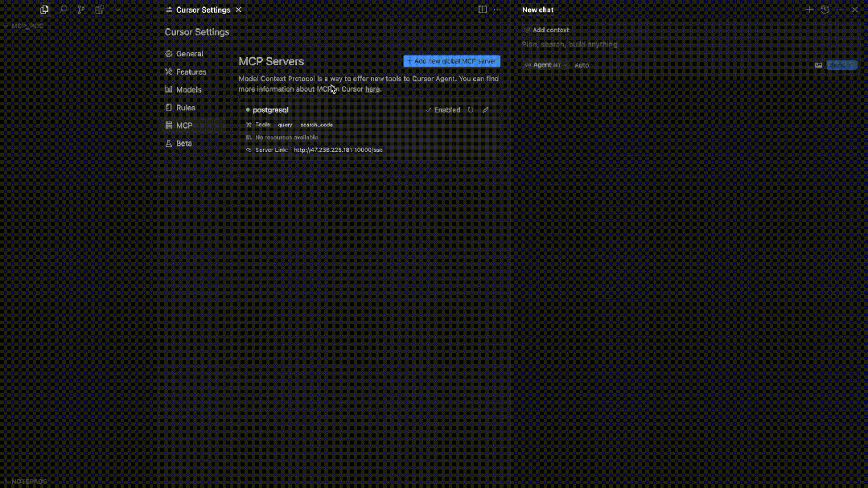
Task: Click Add new global MCP server
Action: click(x=452, y=61)
